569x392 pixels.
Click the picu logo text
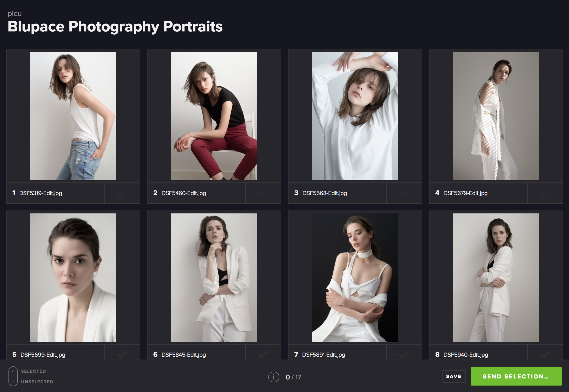coord(15,14)
